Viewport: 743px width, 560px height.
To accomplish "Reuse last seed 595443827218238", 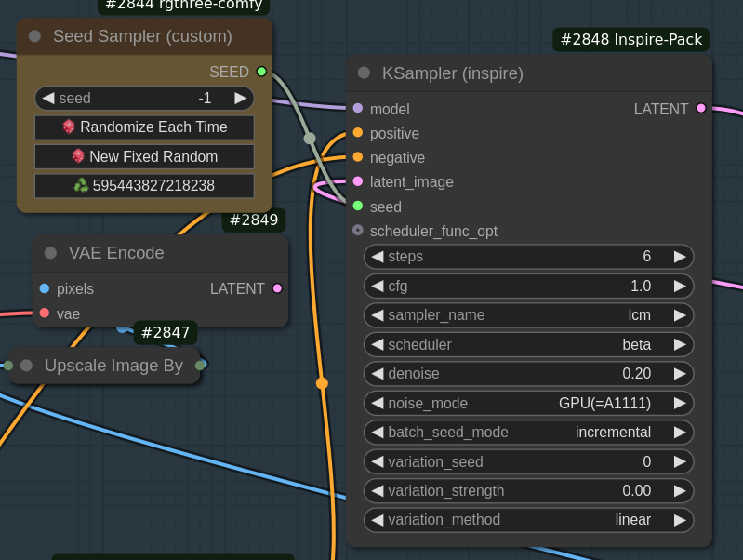I will 144,185.
